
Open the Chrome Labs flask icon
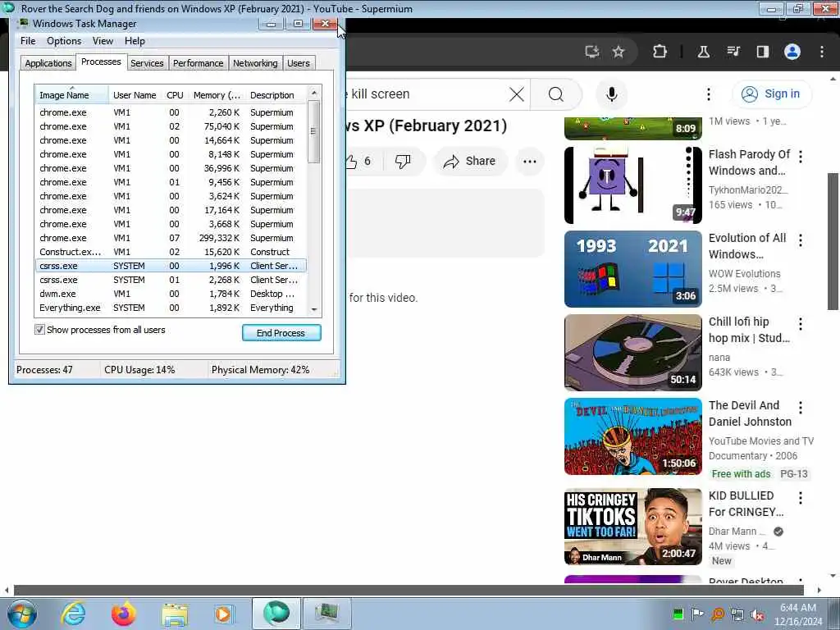tap(703, 52)
